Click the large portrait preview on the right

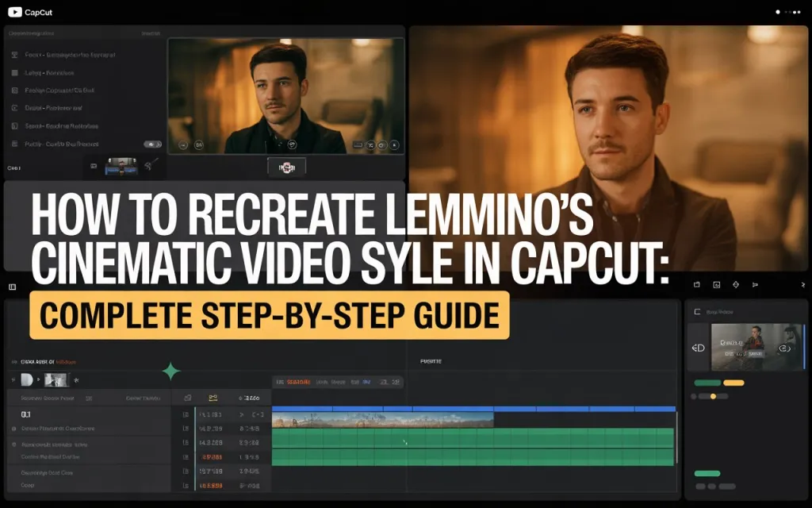point(608,148)
